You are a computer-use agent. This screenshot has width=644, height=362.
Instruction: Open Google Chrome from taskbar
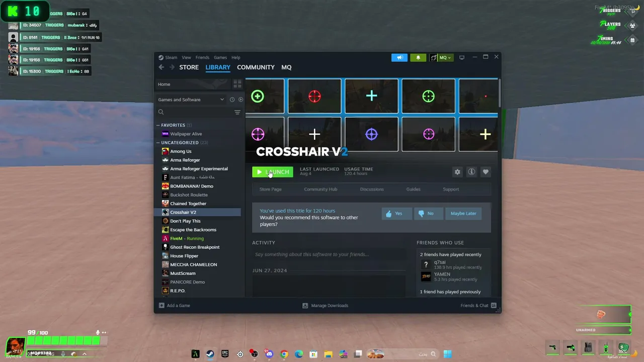coord(284,354)
